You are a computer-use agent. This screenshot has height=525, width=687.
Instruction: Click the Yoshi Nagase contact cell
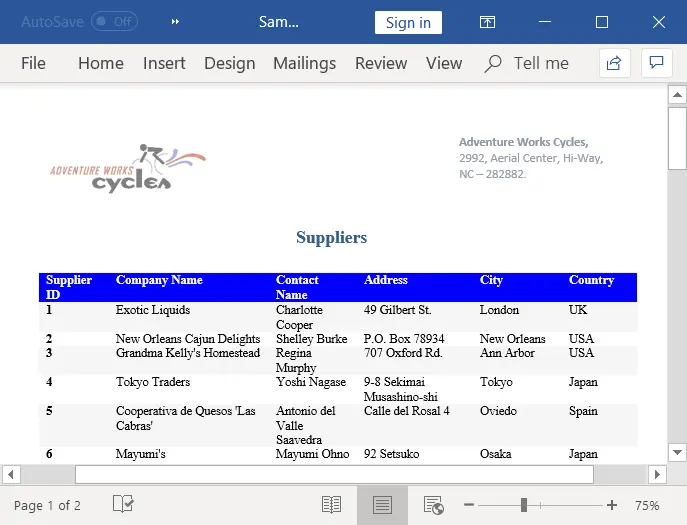coord(311,382)
